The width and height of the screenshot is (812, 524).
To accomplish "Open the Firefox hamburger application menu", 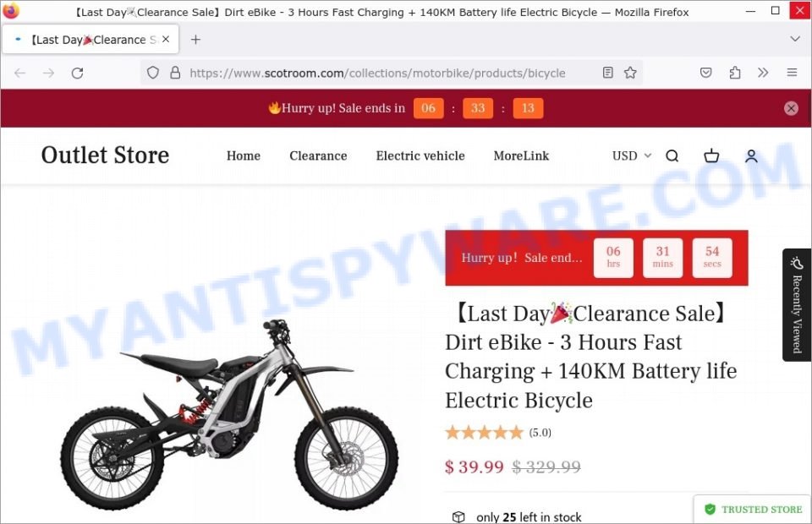I will click(792, 73).
